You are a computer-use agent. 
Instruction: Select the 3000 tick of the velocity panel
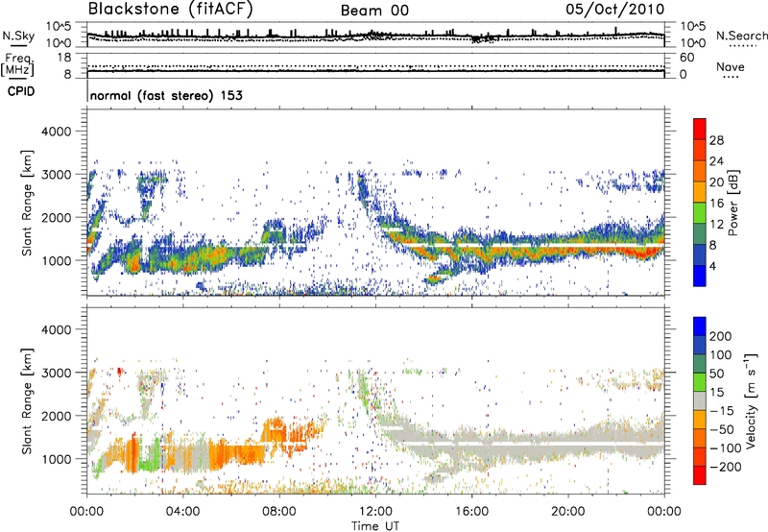(x=57, y=373)
